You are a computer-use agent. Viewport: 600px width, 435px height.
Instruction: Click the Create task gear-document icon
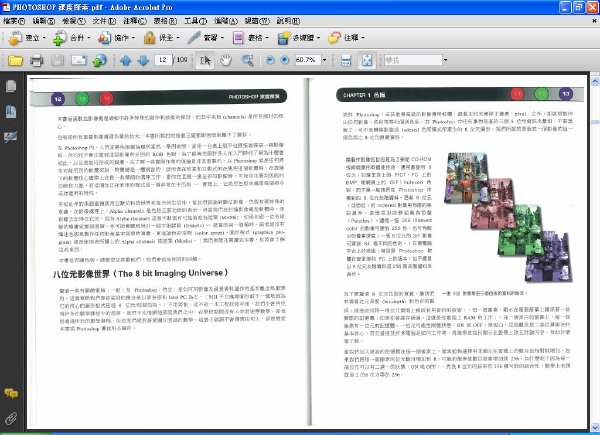click(x=15, y=38)
